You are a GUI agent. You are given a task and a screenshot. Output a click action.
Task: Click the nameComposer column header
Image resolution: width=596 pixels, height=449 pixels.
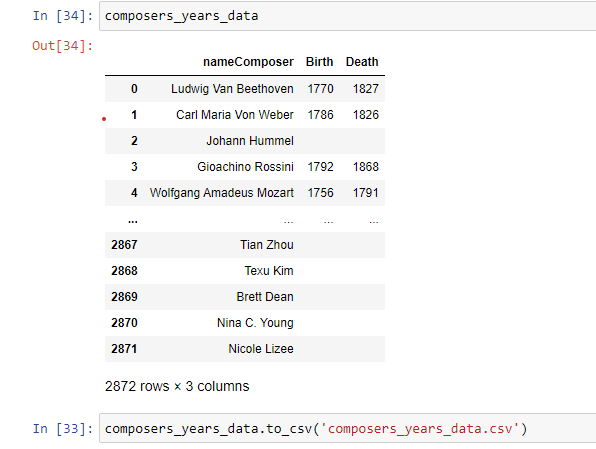click(248, 62)
